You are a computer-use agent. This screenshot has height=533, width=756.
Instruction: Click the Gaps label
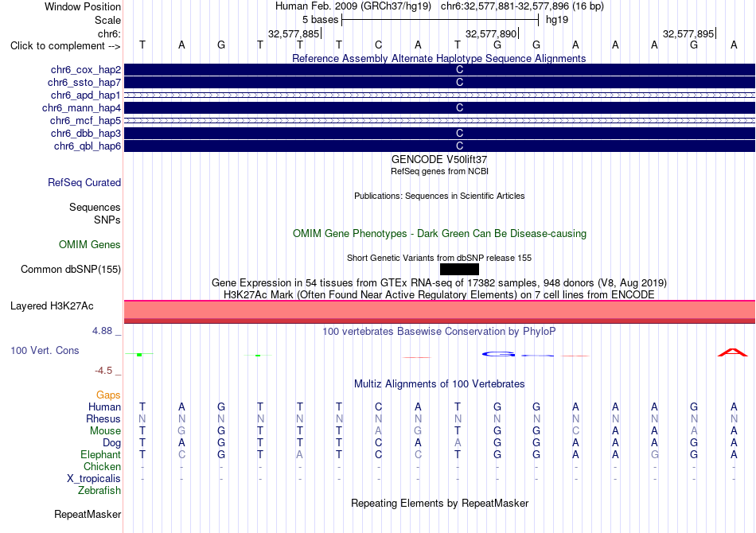pos(108,395)
